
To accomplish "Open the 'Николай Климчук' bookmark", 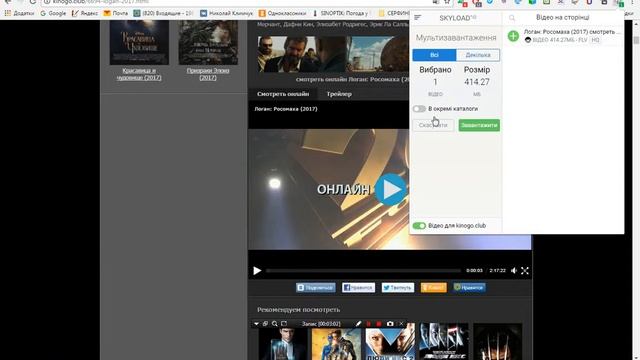I will pyautogui.click(x=227, y=13).
